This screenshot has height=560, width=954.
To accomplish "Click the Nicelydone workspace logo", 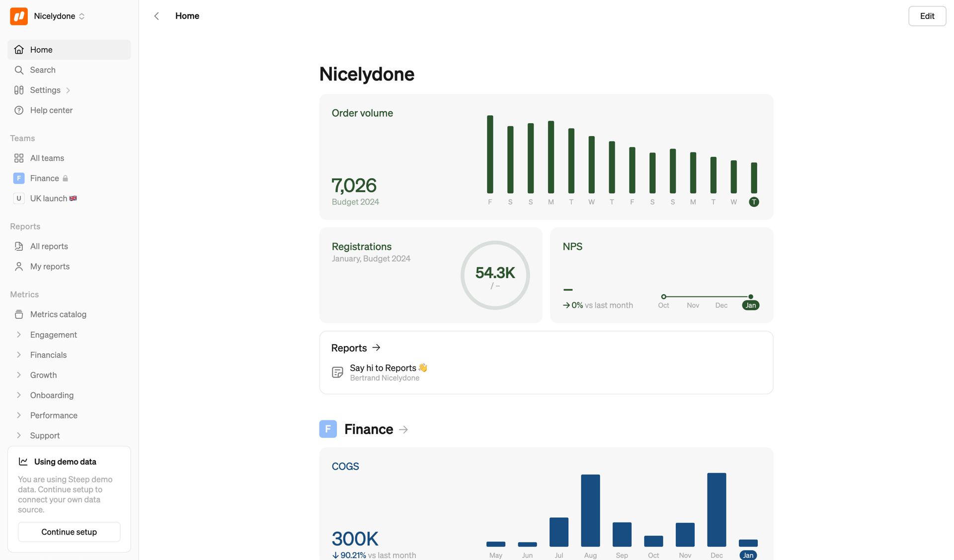I will pyautogui.click(x=18, y=16).
